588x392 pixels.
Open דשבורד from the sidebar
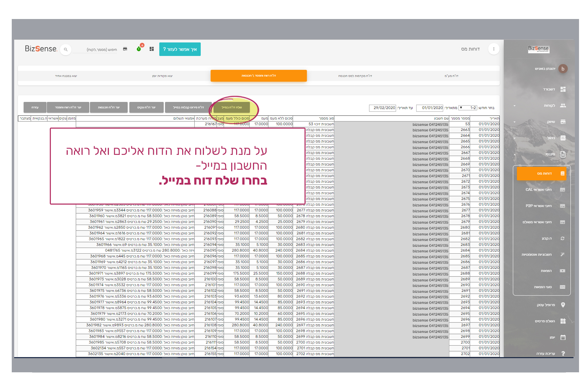(x=554, y=89)
